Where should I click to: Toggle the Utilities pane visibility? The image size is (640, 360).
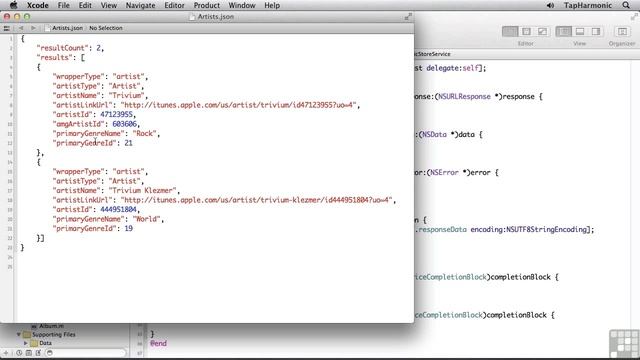[596, 31]
